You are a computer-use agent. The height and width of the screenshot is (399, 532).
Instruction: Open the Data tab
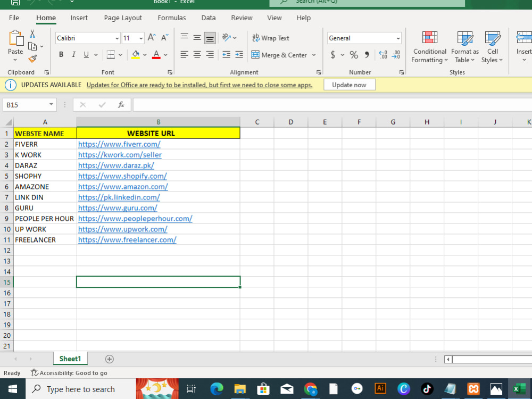pyautogui.click(x=209, y=18)
